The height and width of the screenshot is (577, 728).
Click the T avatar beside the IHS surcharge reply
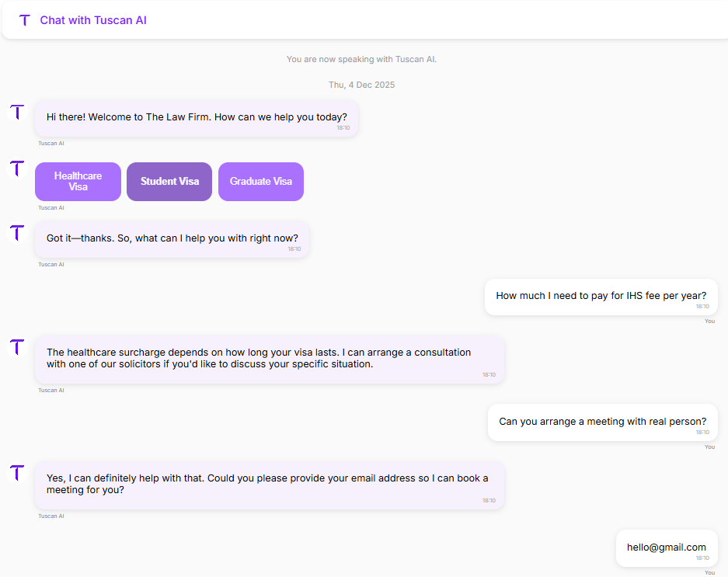(x=16, y=348)
